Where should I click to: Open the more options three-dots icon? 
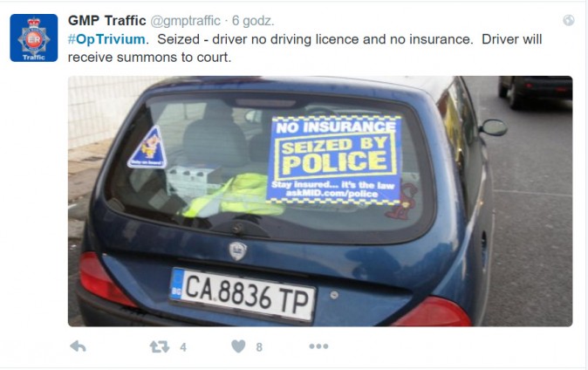click(318, 346)
